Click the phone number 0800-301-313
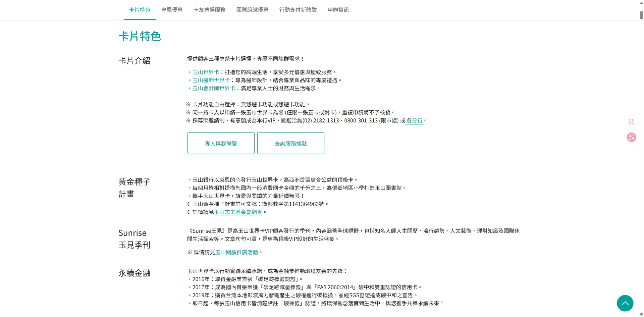This screenshot has width=644, height=317. tap(361, 120)
